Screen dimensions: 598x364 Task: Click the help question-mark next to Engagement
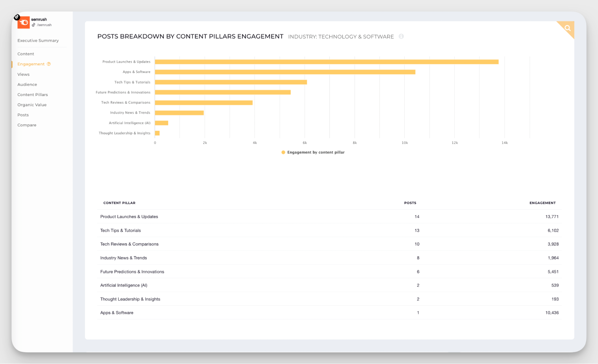(48, 64)
